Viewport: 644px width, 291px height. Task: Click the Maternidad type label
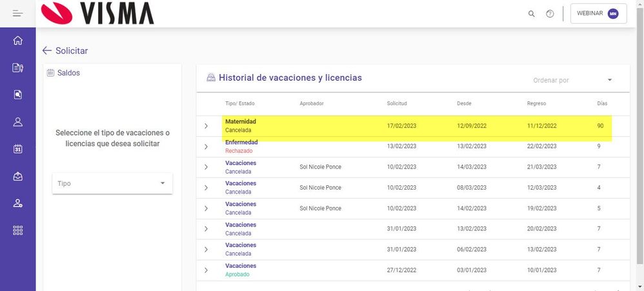241,121
